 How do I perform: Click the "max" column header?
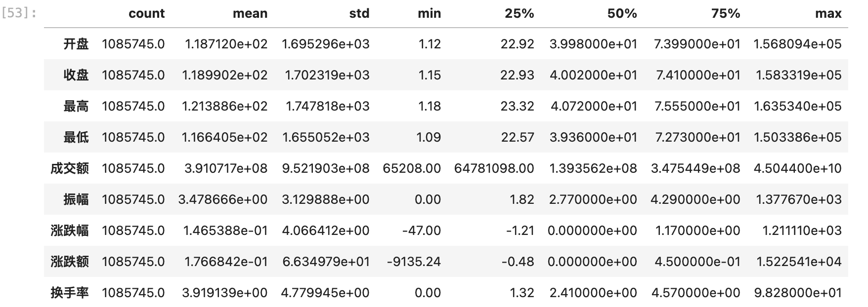point(828,14)
